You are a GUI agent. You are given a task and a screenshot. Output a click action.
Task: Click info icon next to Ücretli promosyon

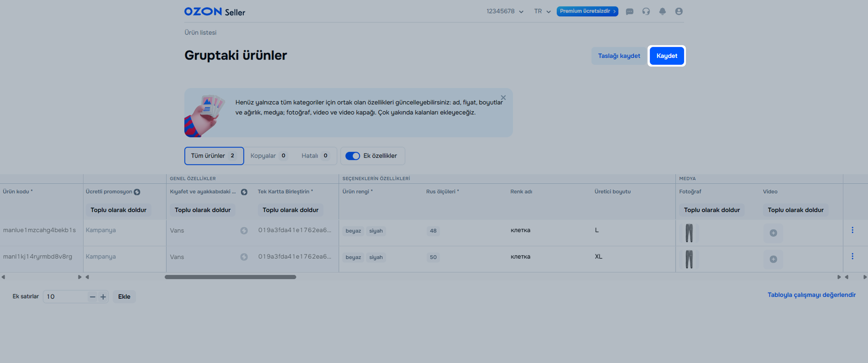tap(137, 192)
